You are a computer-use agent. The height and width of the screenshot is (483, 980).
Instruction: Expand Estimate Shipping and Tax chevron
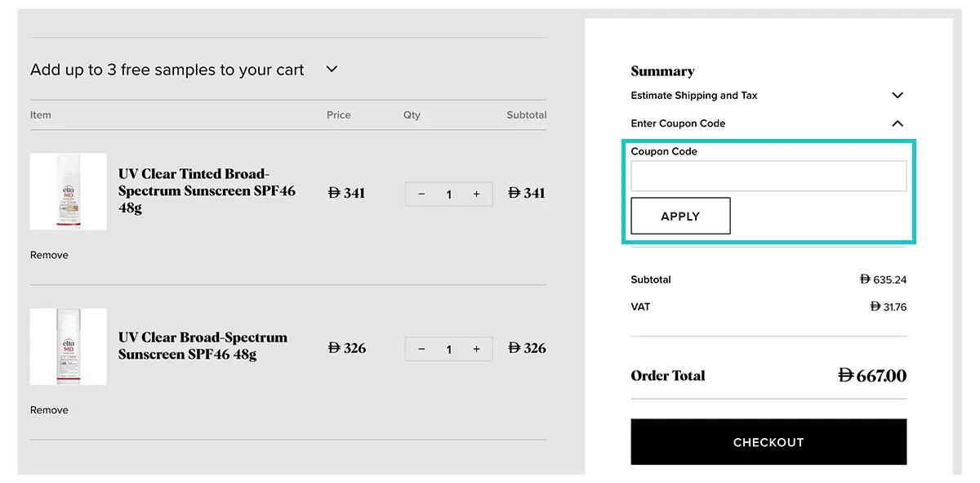[898, 96]
